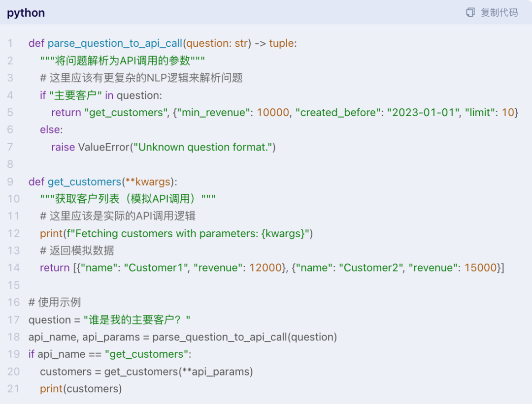The height and width of the screenshot is (404, 532).
Task: Click the 谁是我的主要客户 question string
Action: tap(137, 320)
